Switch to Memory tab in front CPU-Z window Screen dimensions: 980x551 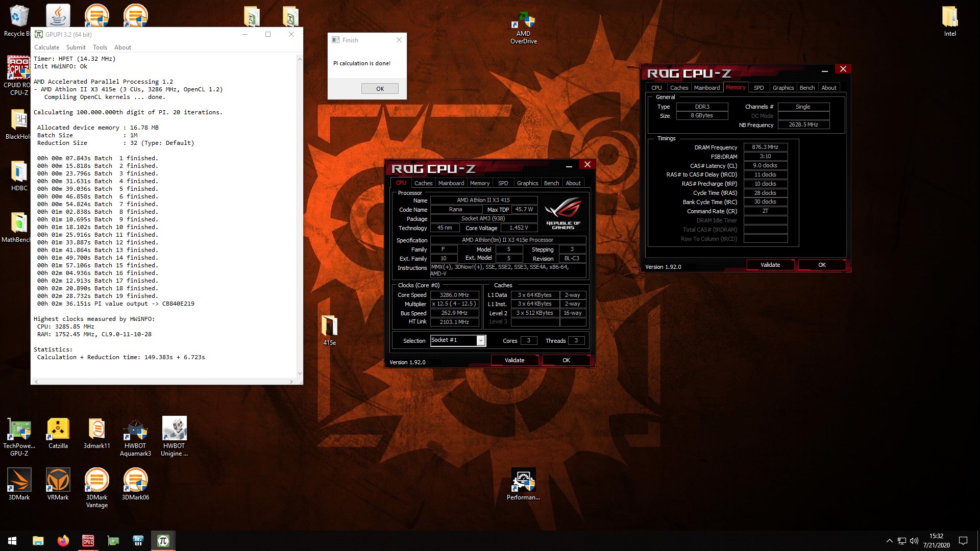point(480,183)
